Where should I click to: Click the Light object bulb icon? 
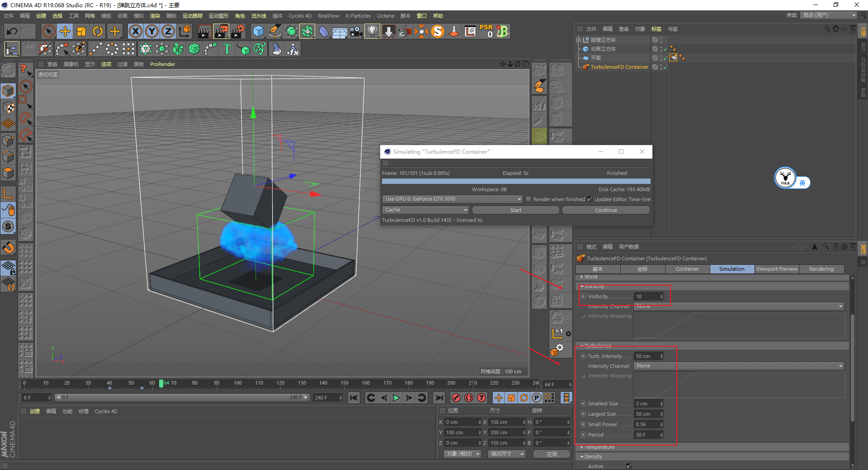pos(372,31)
